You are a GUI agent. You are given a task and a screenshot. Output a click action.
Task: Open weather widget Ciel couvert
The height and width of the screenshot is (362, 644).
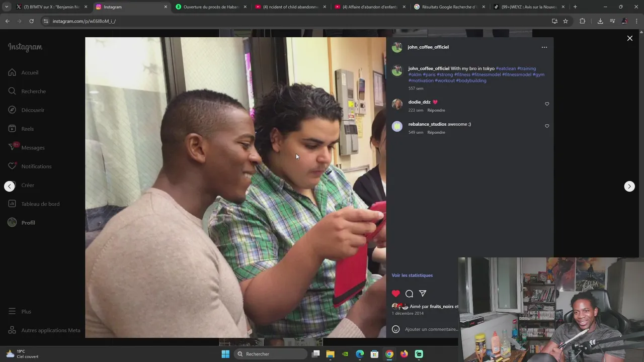23,354
